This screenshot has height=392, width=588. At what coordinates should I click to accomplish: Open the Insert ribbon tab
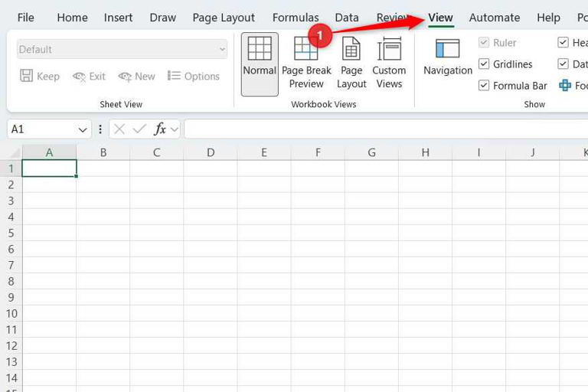click(118, 18)
